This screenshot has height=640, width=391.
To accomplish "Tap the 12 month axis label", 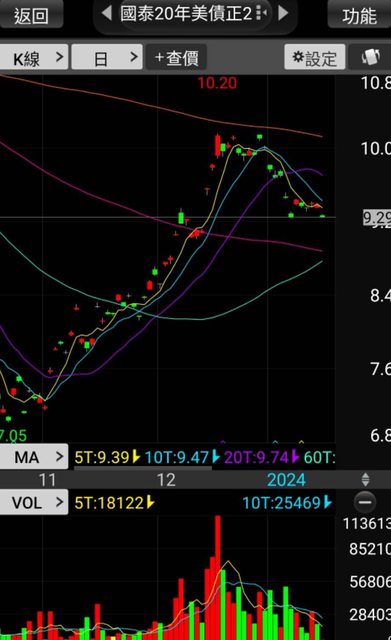I will [x=166, y=480].
